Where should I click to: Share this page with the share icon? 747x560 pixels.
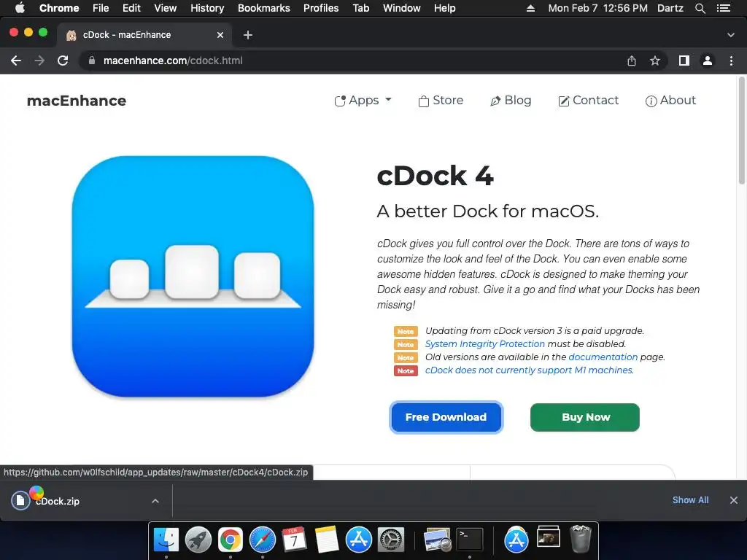pyautogui.click(x=632, y=61)
